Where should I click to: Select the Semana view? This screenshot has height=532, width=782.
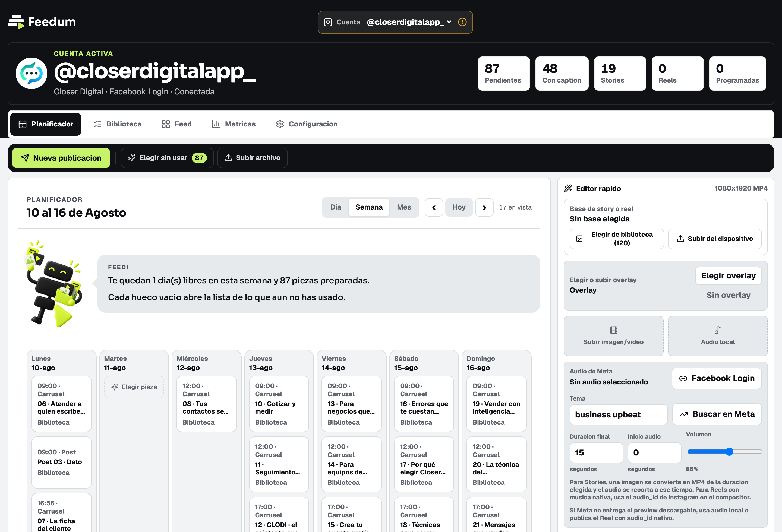[369, 207]
